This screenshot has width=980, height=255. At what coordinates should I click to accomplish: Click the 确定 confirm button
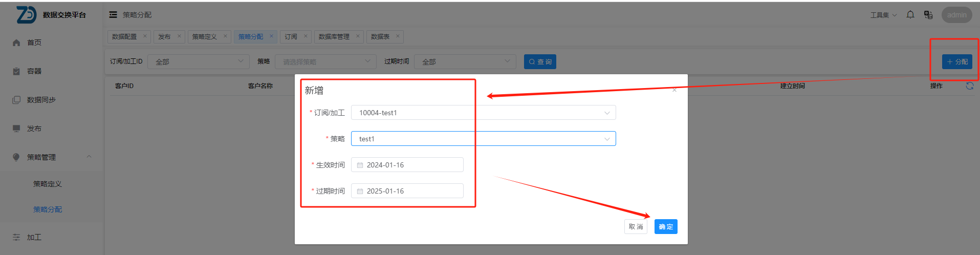pos(665,227)
